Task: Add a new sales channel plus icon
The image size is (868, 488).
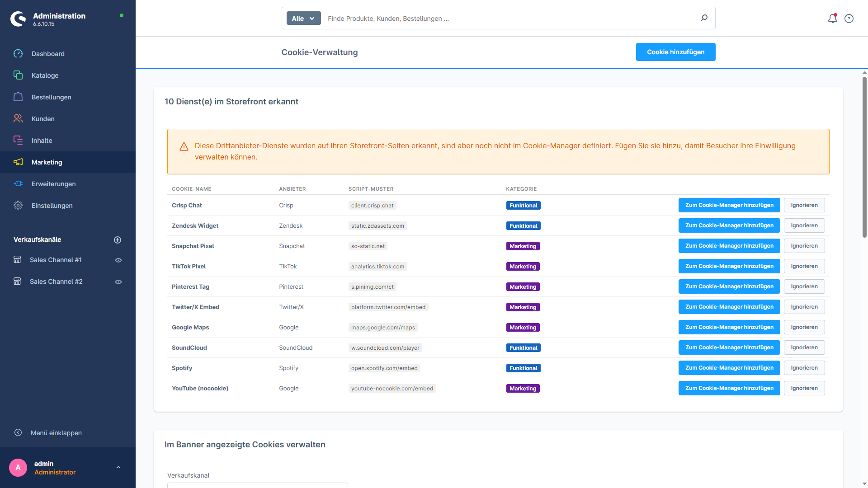Action: click(x=118, y=240)
